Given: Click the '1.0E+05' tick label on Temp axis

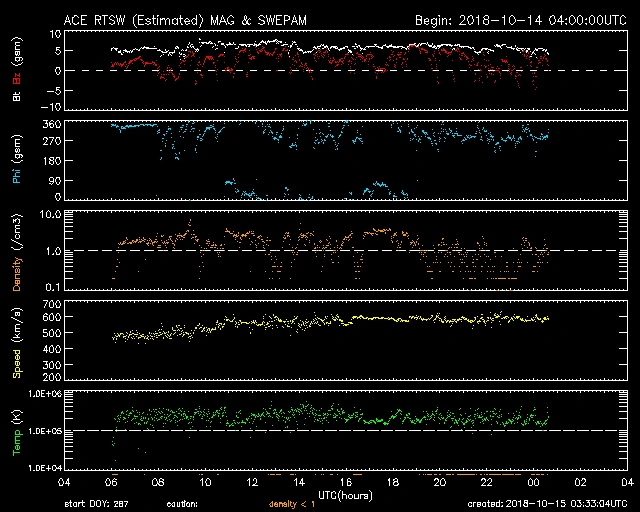Looking at the screenshot, I should pyautogui.click(x=45, y=431).
